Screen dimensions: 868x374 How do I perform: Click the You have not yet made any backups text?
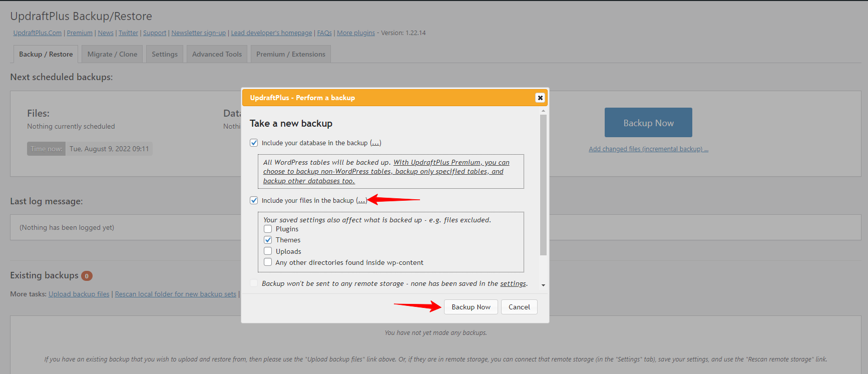tap(436, 333)
